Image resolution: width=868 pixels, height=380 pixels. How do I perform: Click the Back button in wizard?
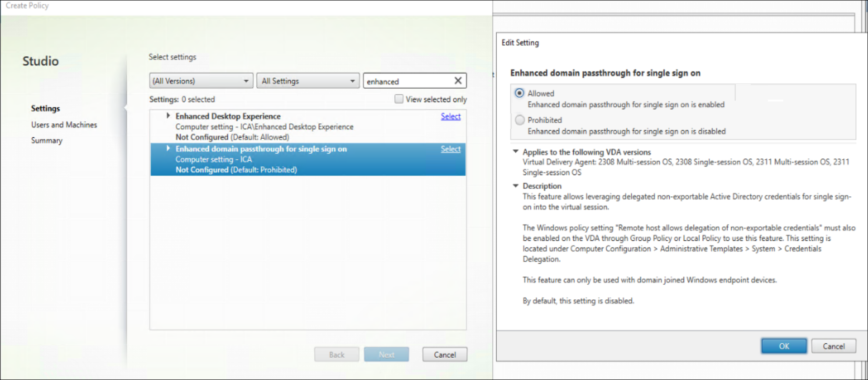(337, 354)
